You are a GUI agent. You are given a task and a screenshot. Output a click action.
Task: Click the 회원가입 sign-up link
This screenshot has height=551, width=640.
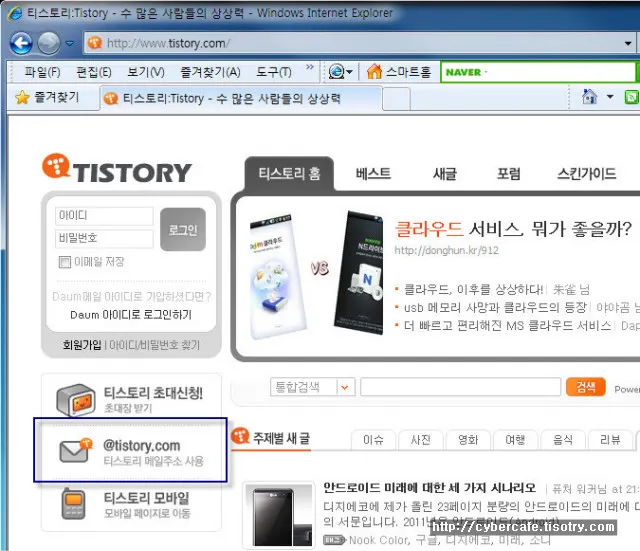click(x=83, y=345)
